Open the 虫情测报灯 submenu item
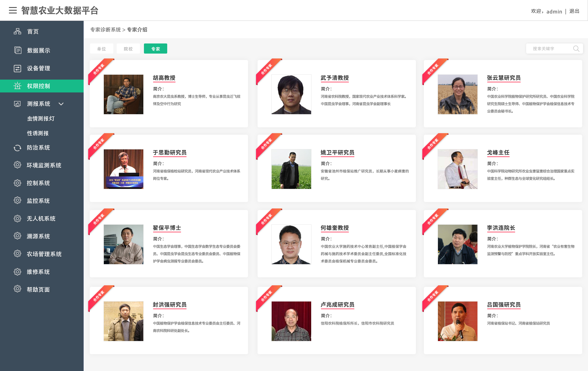Screen dimensions: 588x371 41,118
